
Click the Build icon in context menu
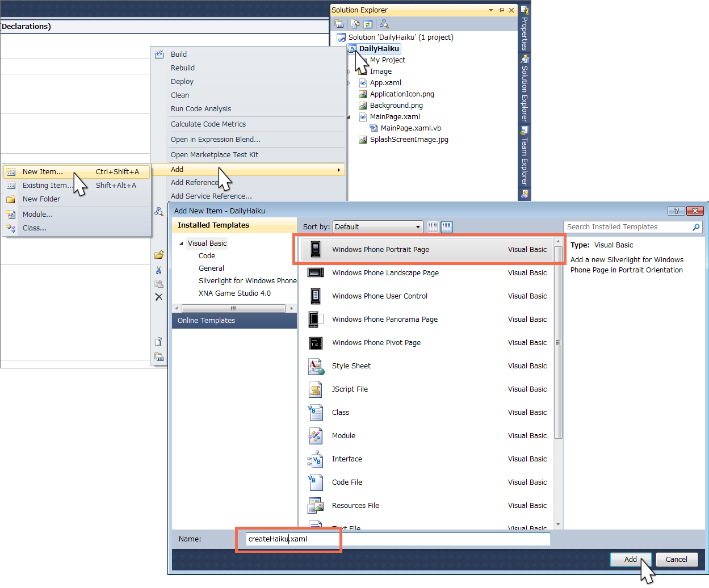tap(160, 54)
